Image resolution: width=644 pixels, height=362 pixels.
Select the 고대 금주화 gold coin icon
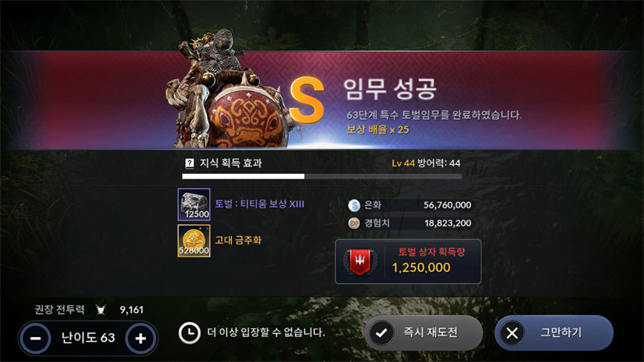point(194,241)
